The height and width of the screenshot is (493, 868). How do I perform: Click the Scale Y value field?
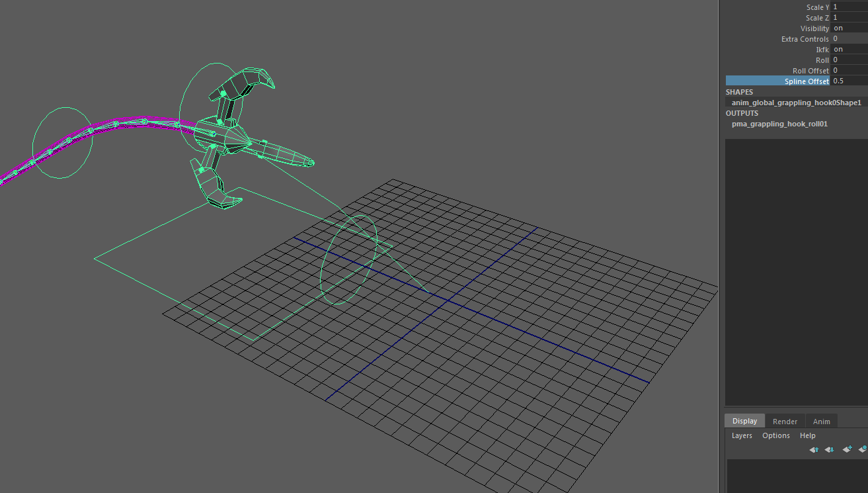tap(849, 7)
